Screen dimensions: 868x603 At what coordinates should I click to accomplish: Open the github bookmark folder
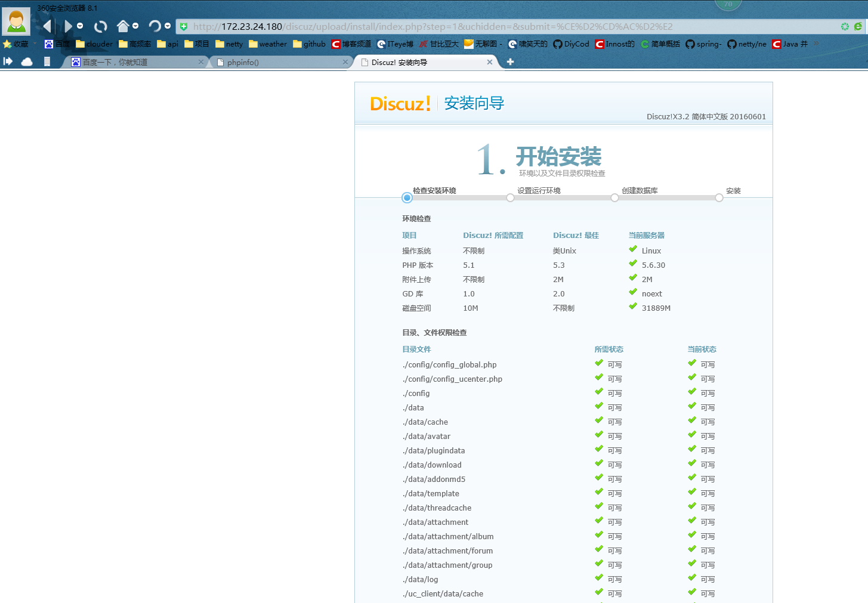[x=309, y=44]
